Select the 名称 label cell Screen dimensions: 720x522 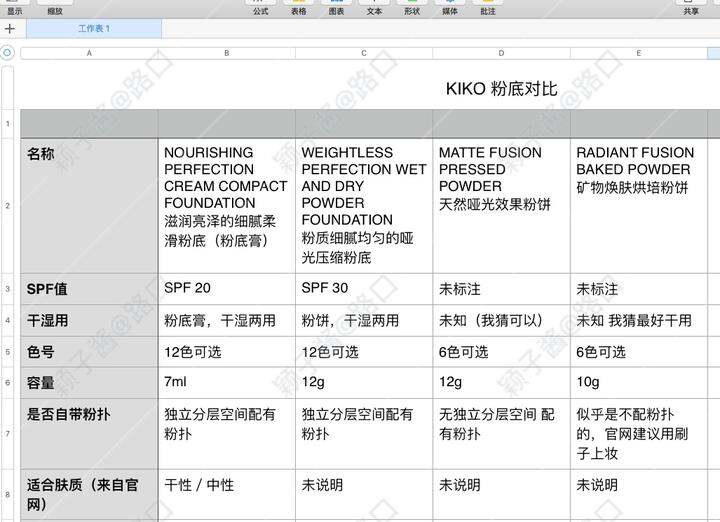90,206
